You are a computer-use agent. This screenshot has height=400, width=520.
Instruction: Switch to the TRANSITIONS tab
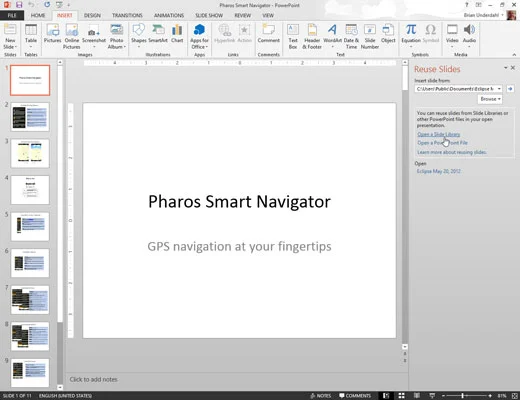click(127, 15)
